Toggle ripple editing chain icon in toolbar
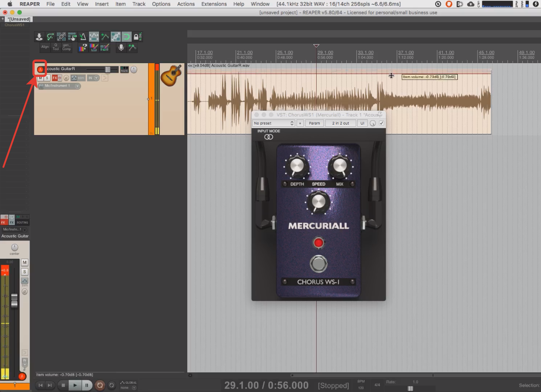The width and height of the screenshot is (541, 392). tap(115, 37)
